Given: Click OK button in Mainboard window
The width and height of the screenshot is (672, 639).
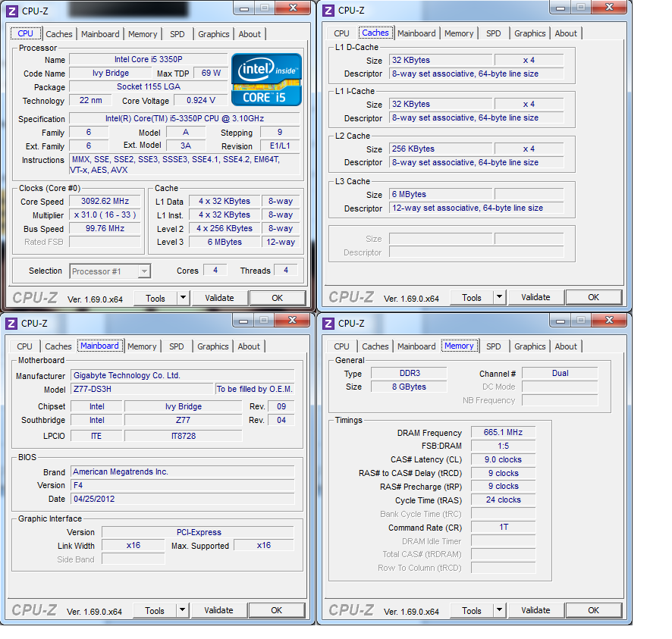Looking at the screenshot, I should click(276, 610).
